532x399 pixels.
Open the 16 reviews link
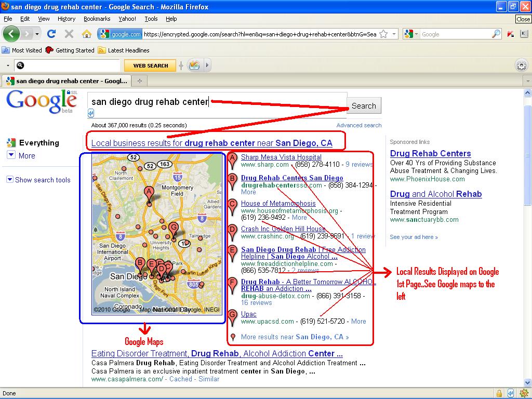257,303
